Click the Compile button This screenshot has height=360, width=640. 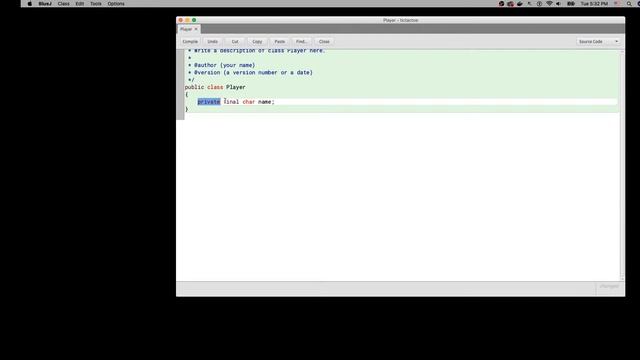[x=190, y=42]
